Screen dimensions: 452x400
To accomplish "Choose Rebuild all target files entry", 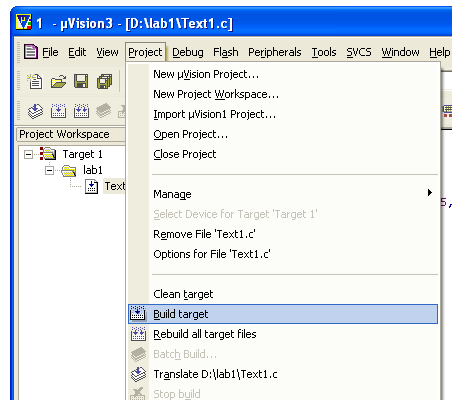I will click(283, 334).
